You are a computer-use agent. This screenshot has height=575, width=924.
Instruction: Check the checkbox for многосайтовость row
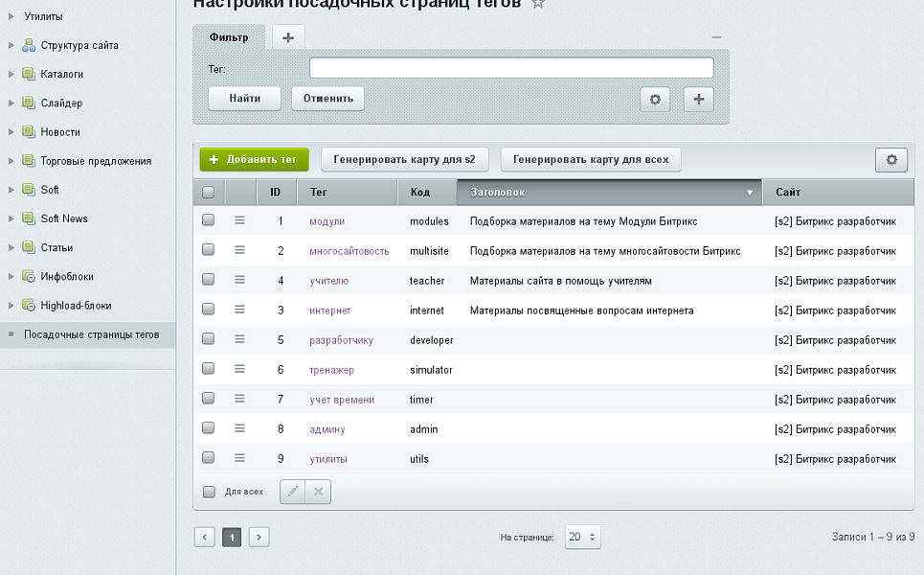(209, 250)
